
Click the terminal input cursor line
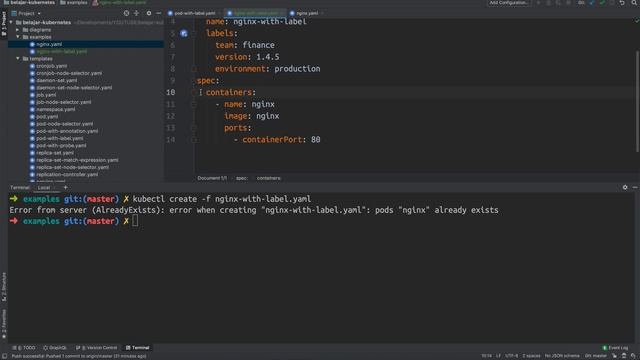click(x=135, y=221)
